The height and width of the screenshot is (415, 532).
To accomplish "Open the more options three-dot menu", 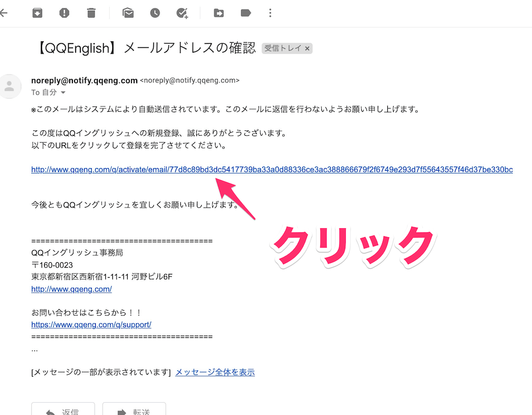I will tap(270, 13).
